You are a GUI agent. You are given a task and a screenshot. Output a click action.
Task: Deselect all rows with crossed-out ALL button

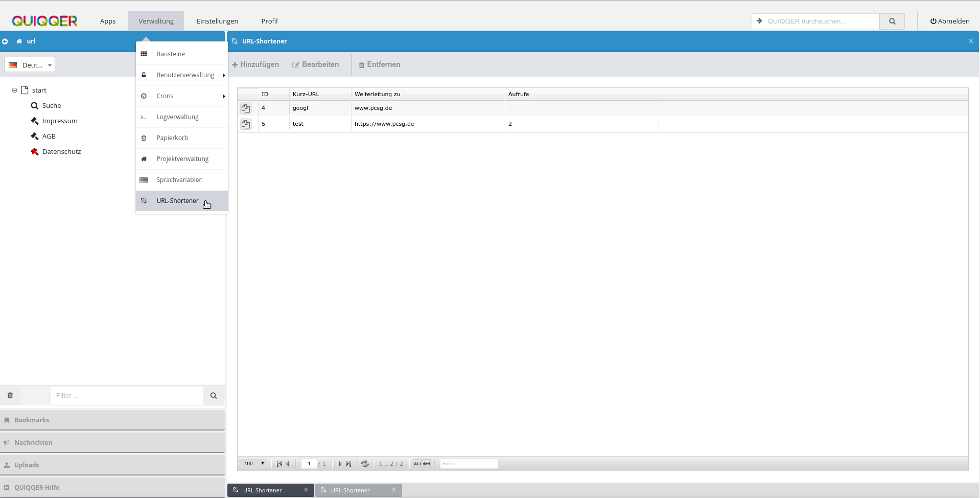click(427, 464)
